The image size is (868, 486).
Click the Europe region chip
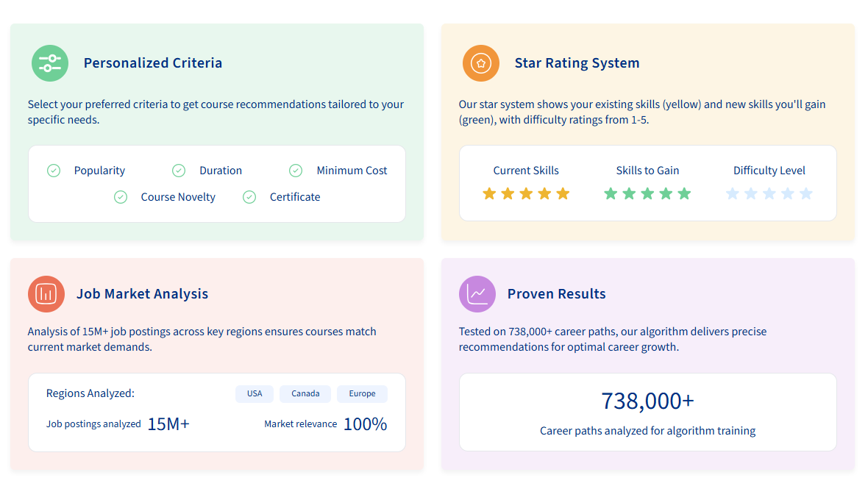(x=362, y=393)
